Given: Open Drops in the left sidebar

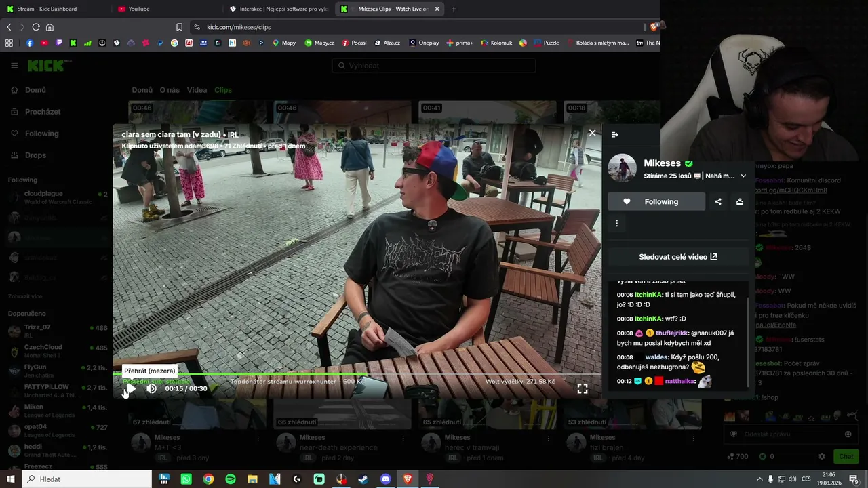Looking at the screenshot, I should pyautogui.click(x=35, y=155).
